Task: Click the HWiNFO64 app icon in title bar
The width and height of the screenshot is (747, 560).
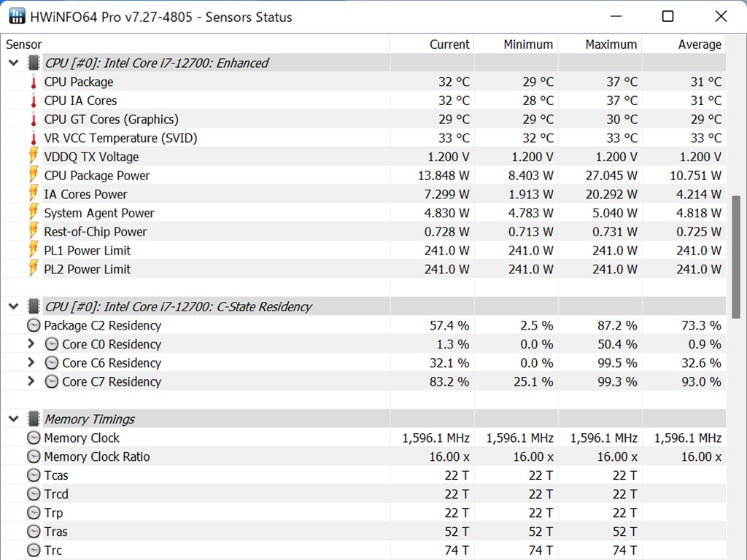Action: [16, 16]
